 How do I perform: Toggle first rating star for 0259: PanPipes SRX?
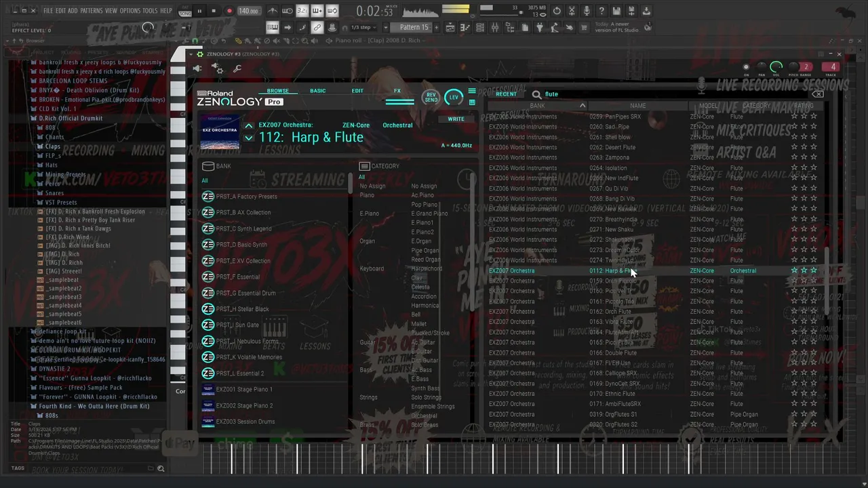point(795,117)
